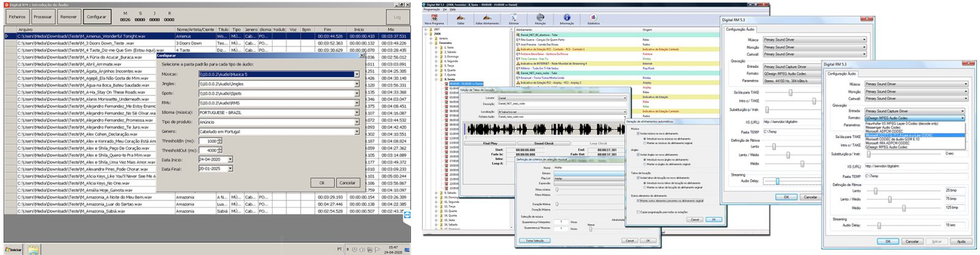Click the folder icon next to 2007
Image resolution: width=980 pixels, height=255 pixels.
432,29
